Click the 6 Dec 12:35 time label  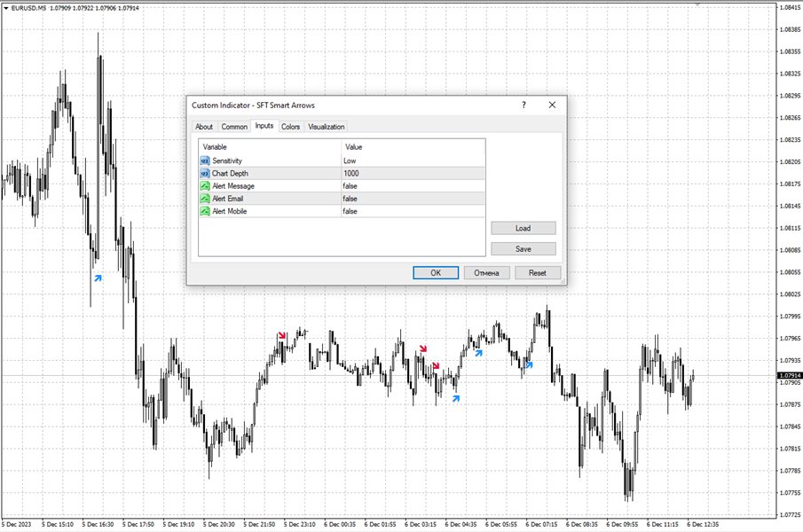(703, 524)
